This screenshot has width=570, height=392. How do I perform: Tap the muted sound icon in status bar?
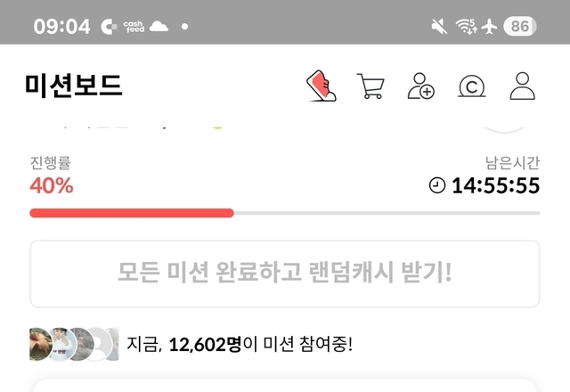click(439, 27)
